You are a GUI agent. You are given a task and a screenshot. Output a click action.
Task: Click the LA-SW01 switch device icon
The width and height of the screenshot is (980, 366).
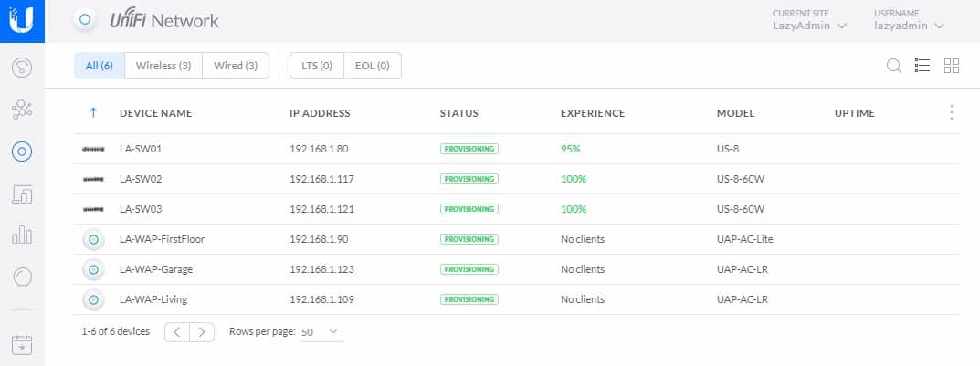pos(93,150)
